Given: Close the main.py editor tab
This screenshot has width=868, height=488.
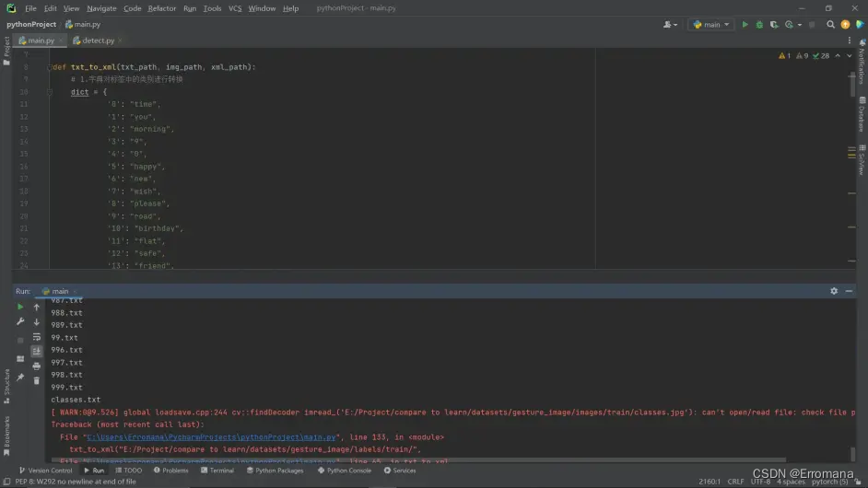Looking at the screenshot, I should [61, 41].
